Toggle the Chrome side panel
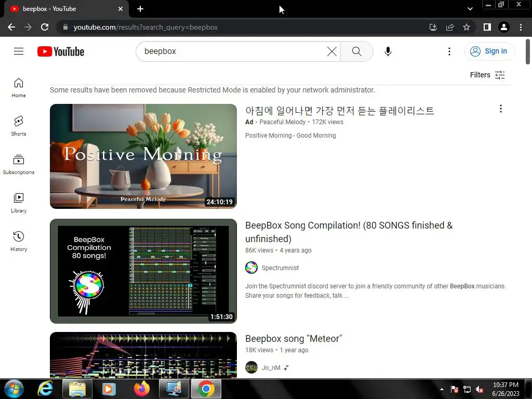Screen dimensions: 532x399 point(487,27)
